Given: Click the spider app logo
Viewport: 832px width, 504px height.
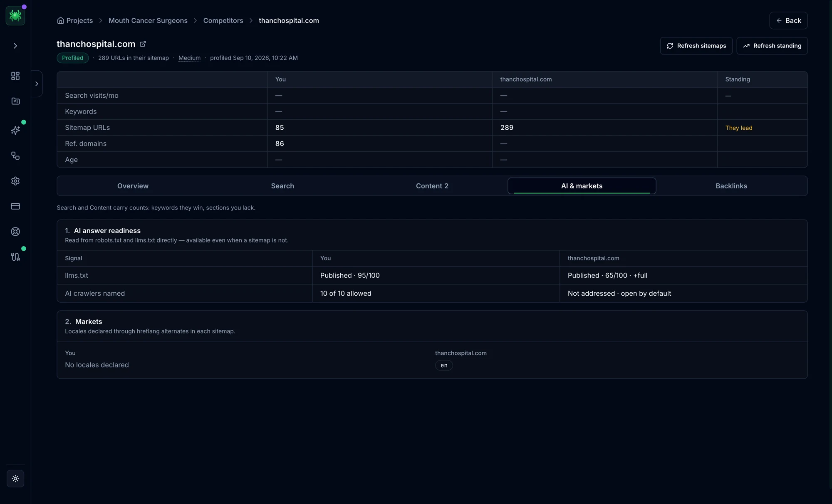Looking at the screenshot, I should coord(15,16).
